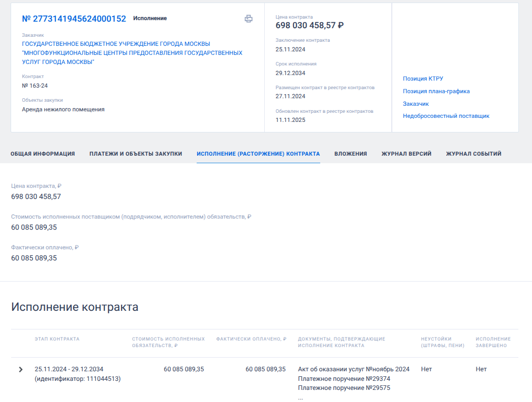
Task: Switch to the Вложения tab
Action: tap(350, 154)
